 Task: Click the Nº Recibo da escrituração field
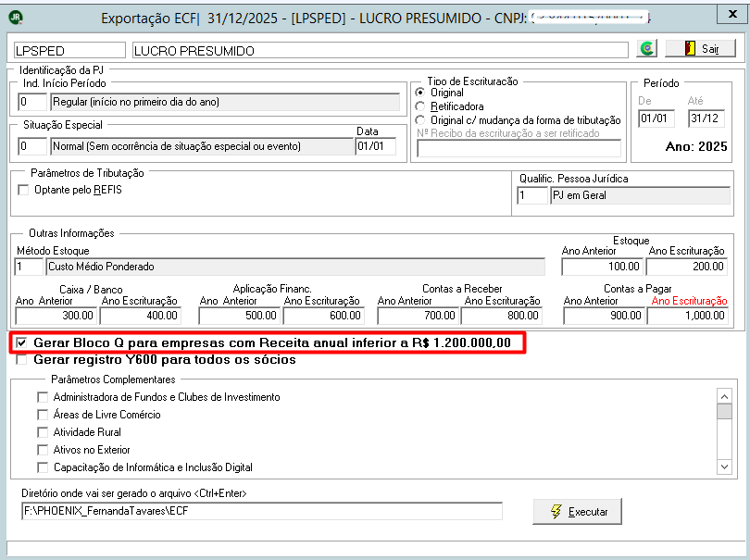pos(519,148)
